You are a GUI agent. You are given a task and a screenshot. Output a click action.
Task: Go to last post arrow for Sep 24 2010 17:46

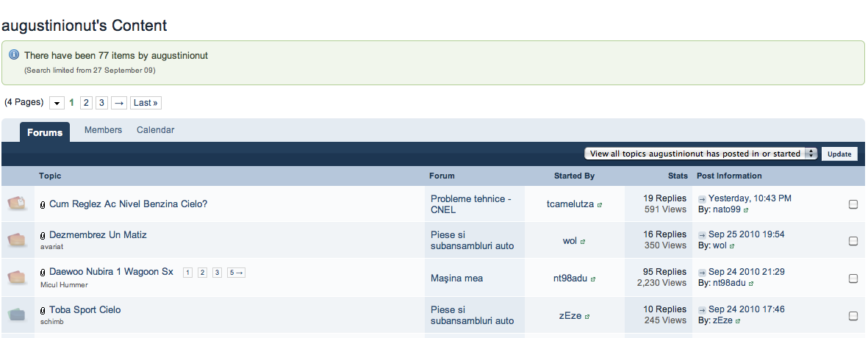[x=702, y=310]
